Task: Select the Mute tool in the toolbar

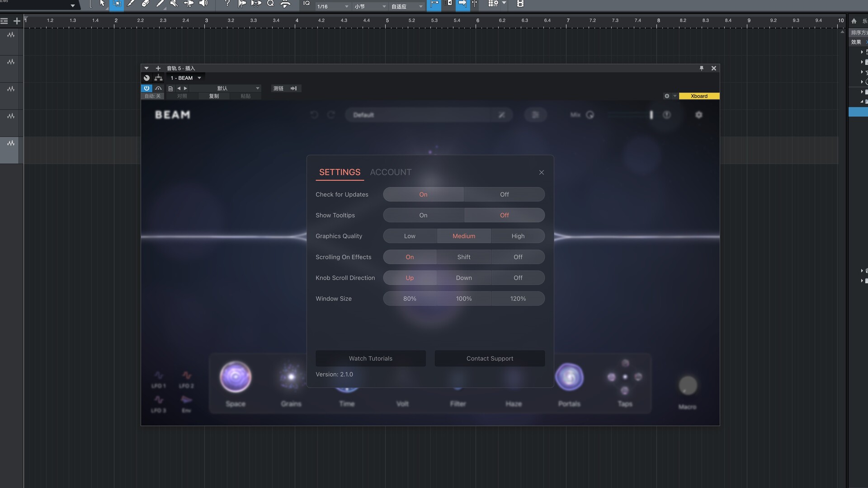Action: 174,4
